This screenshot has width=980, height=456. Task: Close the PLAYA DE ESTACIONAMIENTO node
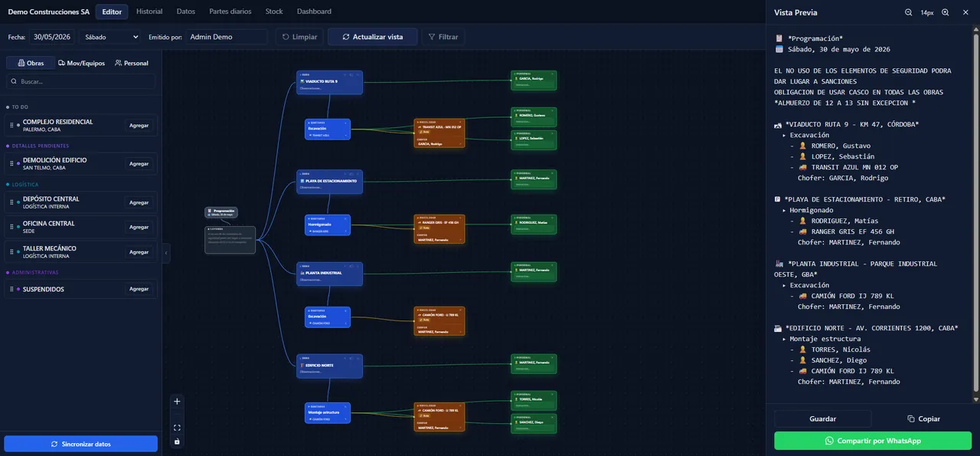pyautogui.click(x=359, y=174)
